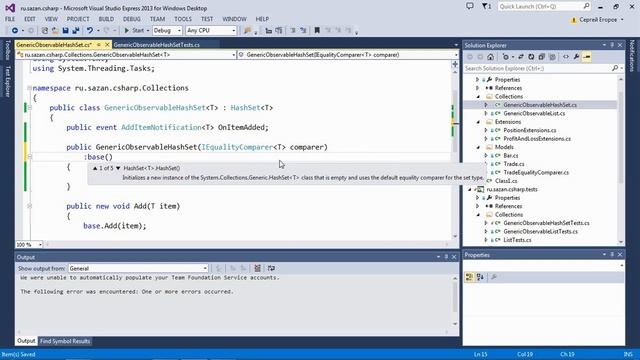The image size is (640, 360).
Task: Open the TEST menu
Action: point(207,19)
